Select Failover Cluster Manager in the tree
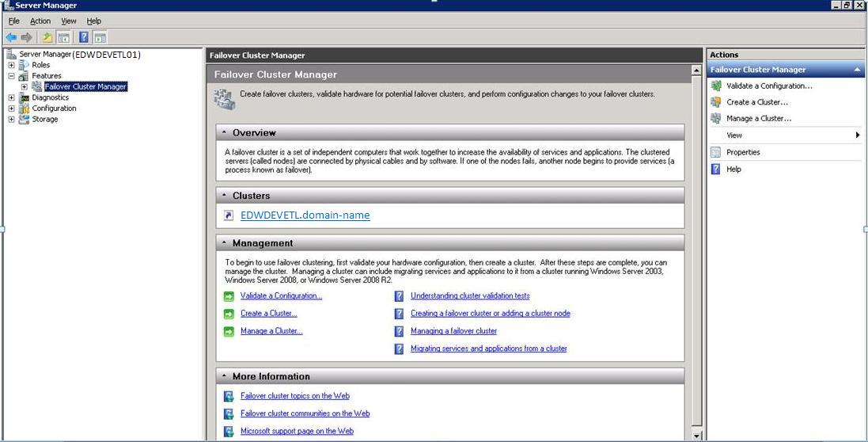The height and width of the screenshot is (442, 868). click(x=85, y=86)
